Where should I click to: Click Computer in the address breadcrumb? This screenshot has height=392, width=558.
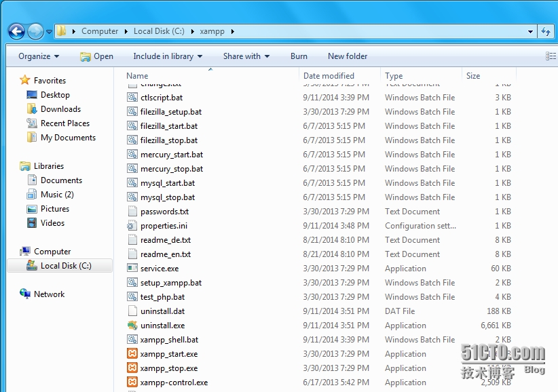point(100,31)
